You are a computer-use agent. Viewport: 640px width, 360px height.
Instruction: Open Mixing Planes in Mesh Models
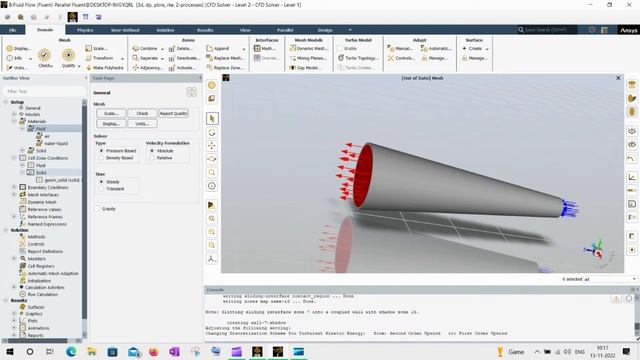[x=308, y=58]
